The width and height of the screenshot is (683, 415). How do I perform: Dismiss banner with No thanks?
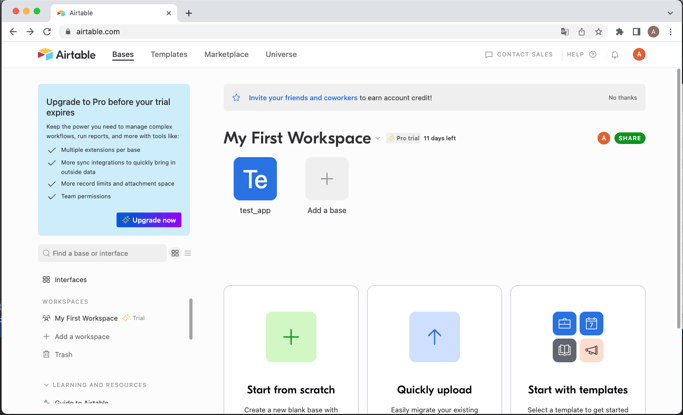(x=622, y=98)
